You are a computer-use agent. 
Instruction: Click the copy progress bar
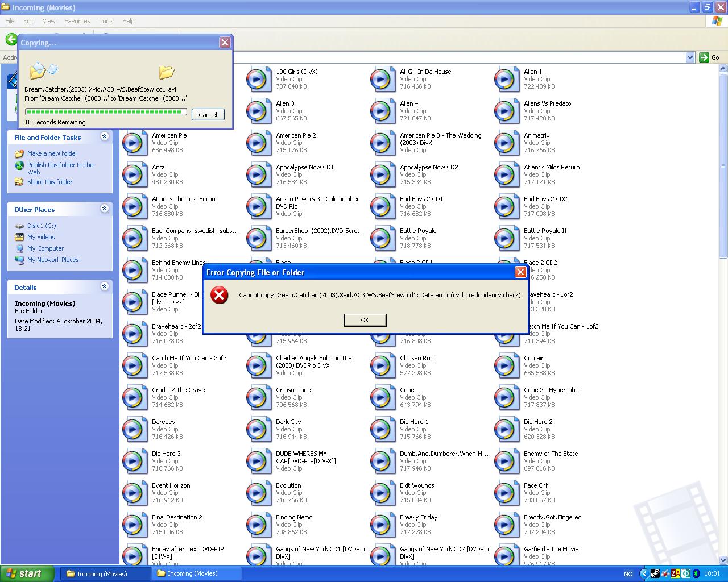pyautogui.click(x=106, y=111)
